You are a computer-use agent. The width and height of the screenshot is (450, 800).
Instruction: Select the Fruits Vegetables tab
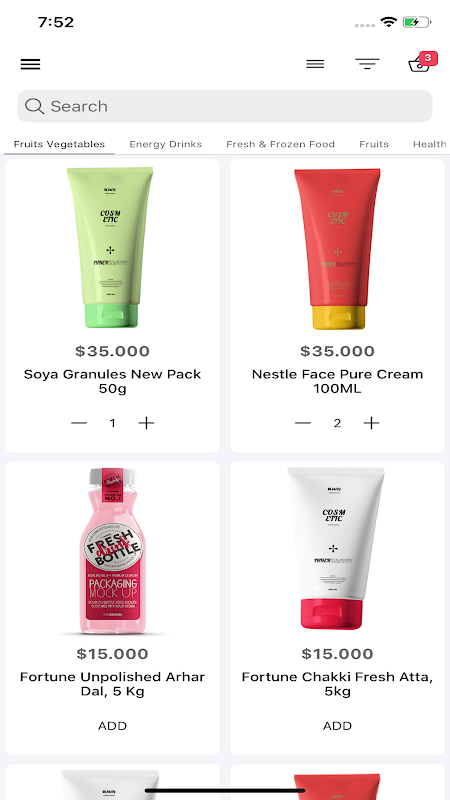click(x=59, y=144)
